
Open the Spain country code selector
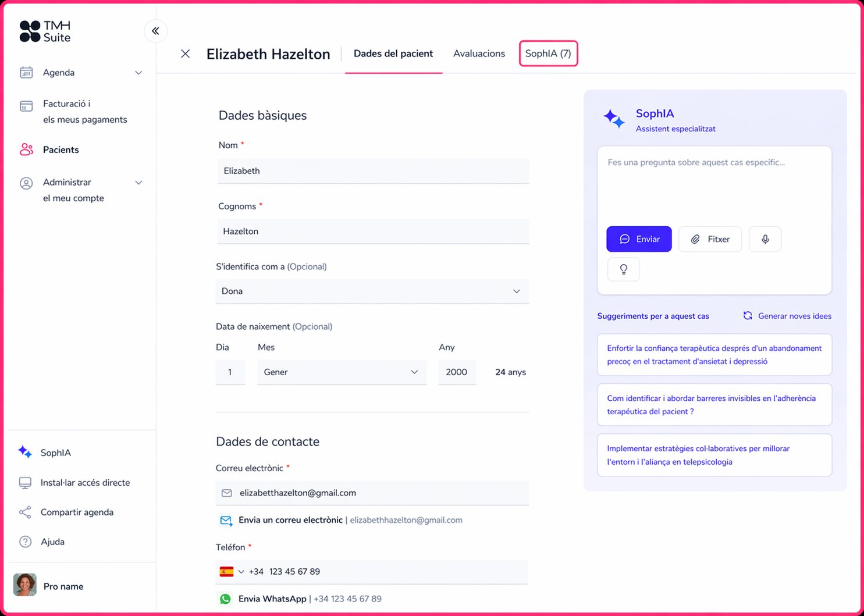point(232,571)
